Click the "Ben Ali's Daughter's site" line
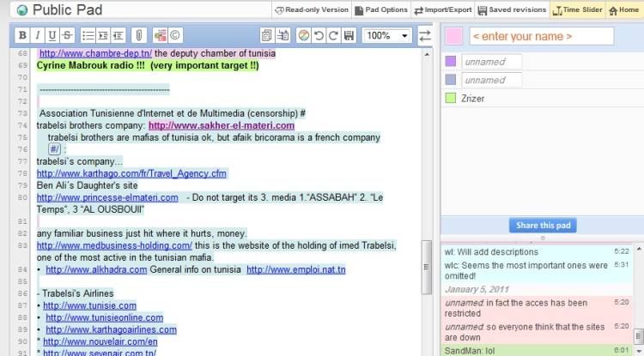644x356 pixels. click(87, 185)
